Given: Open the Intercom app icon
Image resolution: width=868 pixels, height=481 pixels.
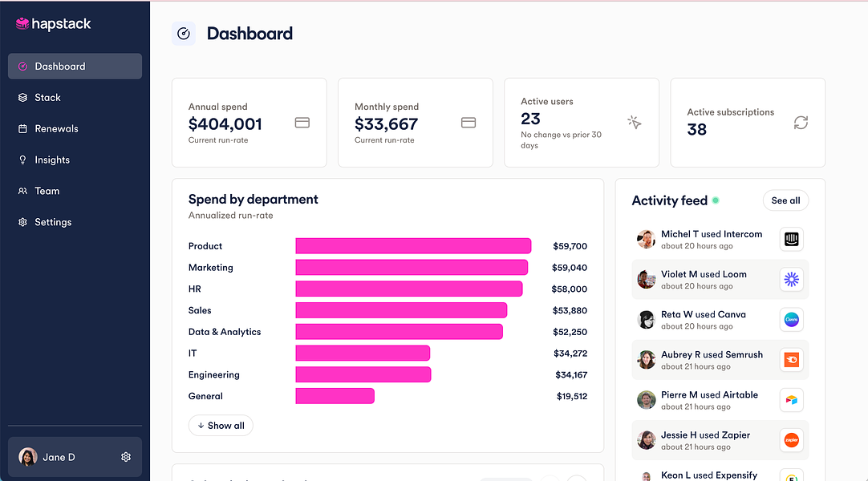Looking at the screenshot, I should coord(791,239).
